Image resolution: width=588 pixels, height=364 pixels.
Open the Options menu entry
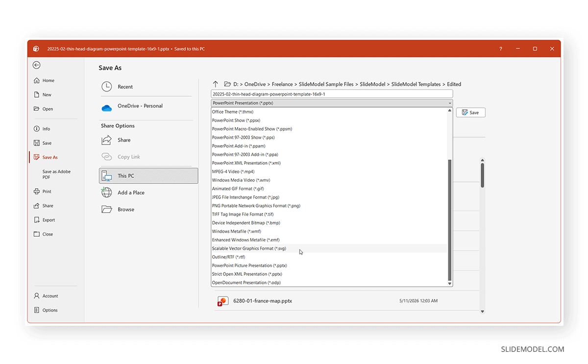tap(50, 310)
